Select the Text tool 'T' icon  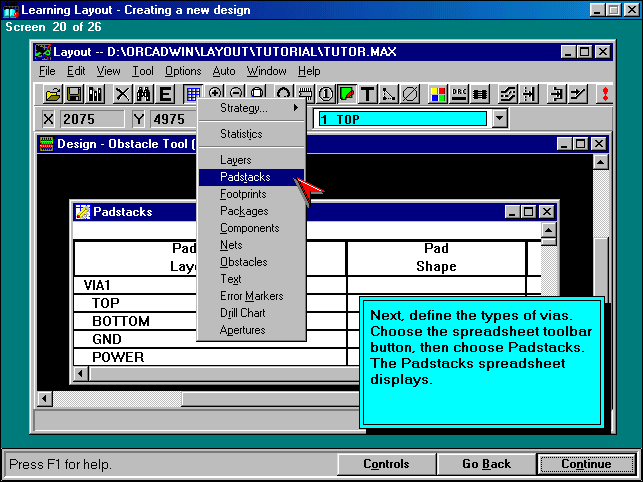(x=367, y=94)
